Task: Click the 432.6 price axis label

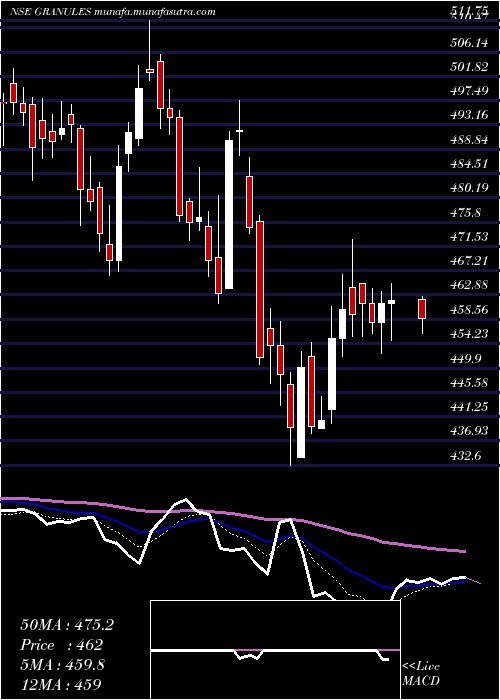Action: pyautogui.click(x=466, y=456)
